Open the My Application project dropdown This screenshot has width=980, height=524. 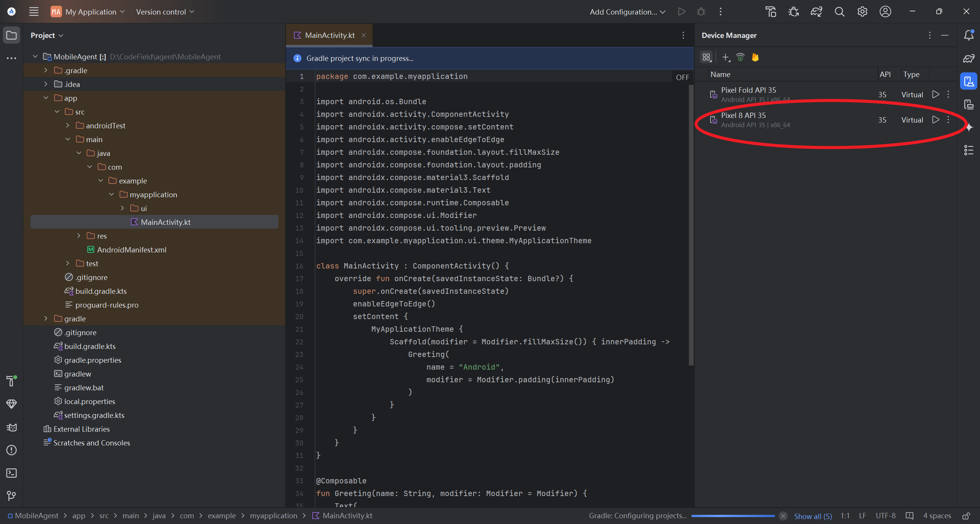(x=88, y=11)
